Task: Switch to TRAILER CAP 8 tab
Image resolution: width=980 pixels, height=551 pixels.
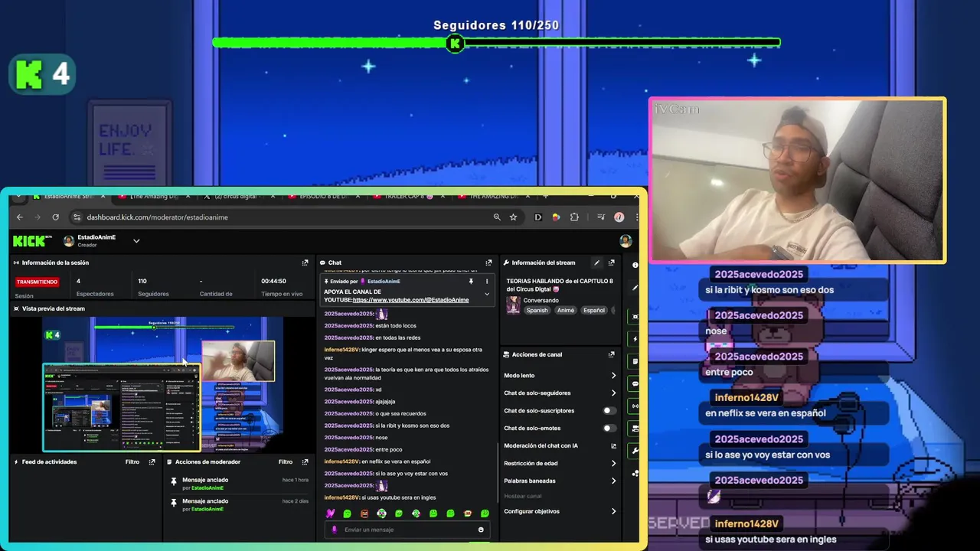Action: pyautogui.click(x=409, y=197)
